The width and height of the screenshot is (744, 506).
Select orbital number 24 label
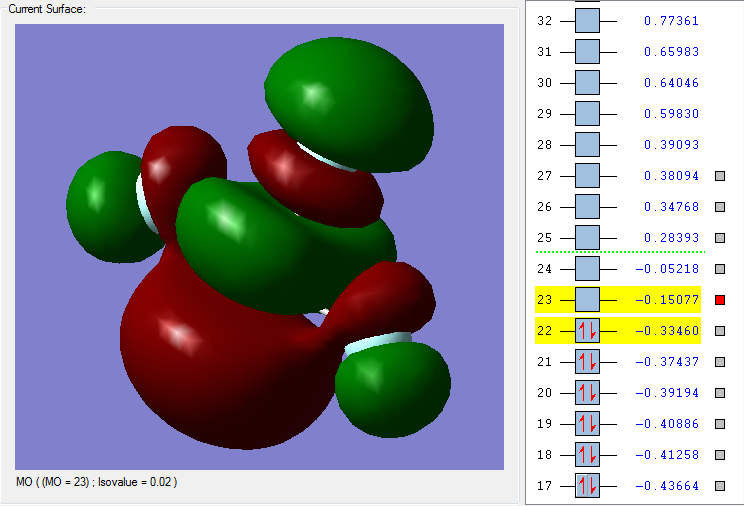[x=545, y=269]
